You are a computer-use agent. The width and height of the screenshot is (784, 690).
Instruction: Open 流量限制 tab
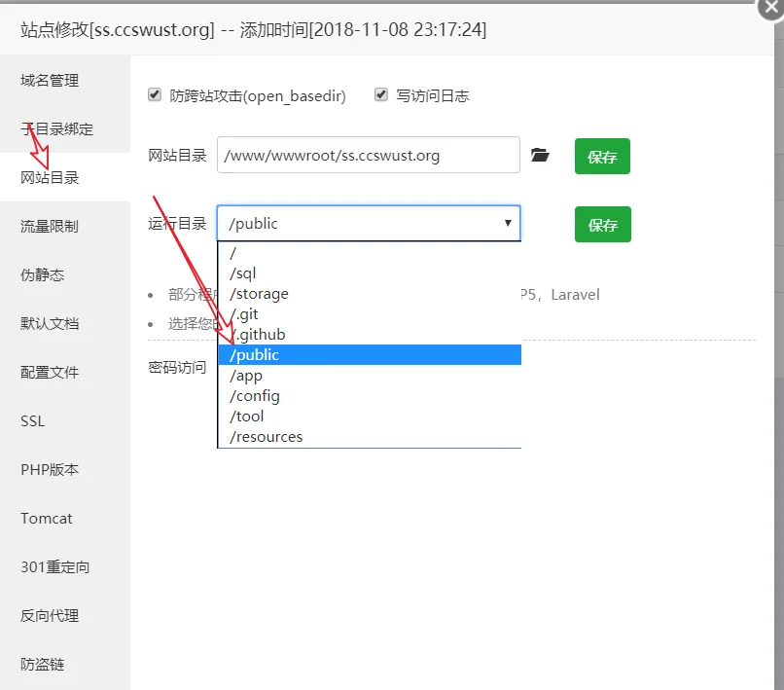coord(65,226)
